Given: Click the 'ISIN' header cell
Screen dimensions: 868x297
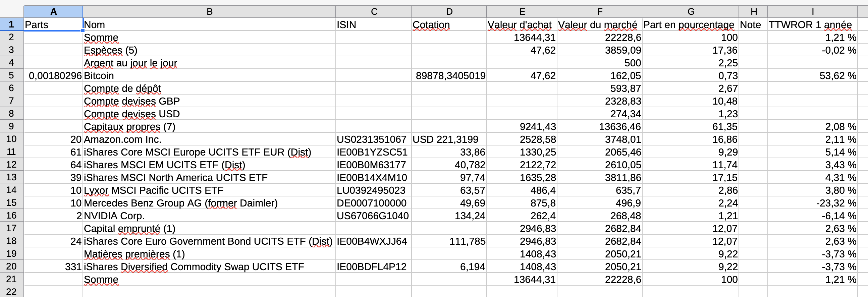Looking at the screenshot, I should coord(374,24).
